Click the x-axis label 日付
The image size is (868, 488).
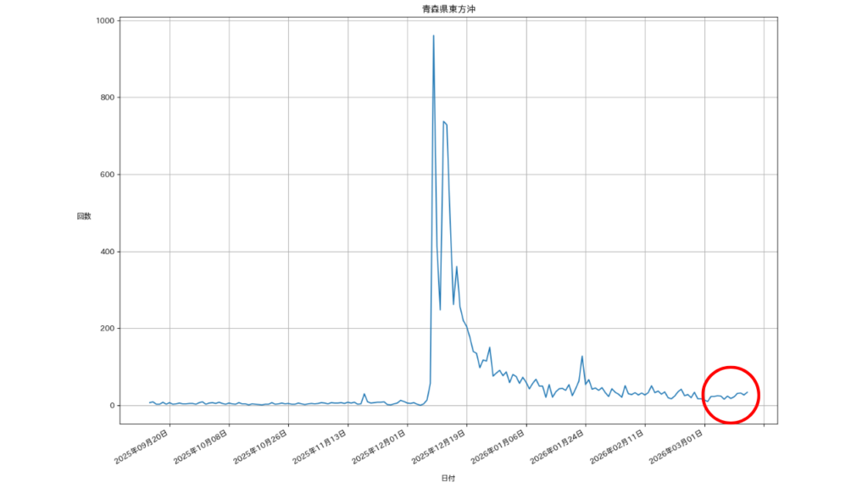click(x=448, y=479)
